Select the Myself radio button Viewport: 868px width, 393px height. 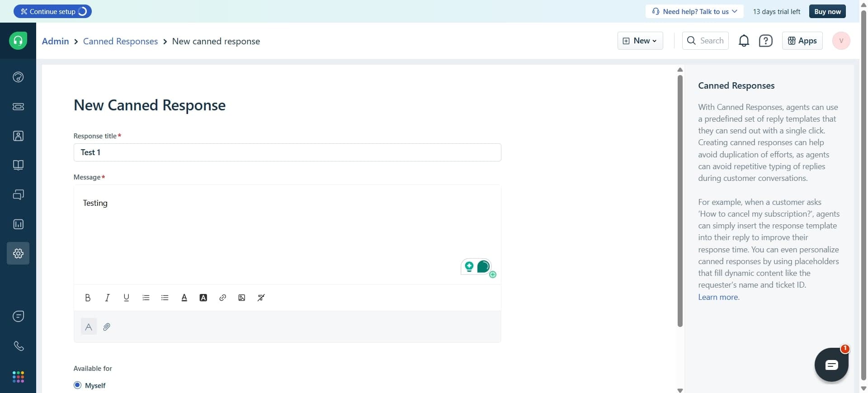(77, 385)
